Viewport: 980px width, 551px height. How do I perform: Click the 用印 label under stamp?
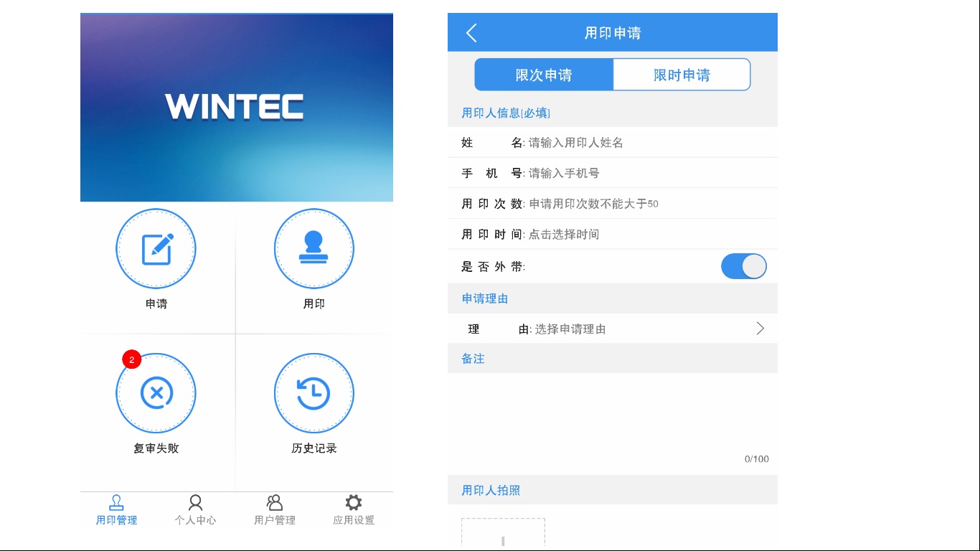(314, 304)
